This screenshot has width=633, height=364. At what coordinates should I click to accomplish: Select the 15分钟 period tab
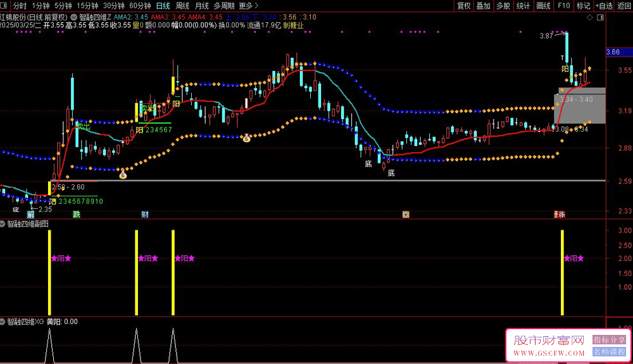(87, 6)
